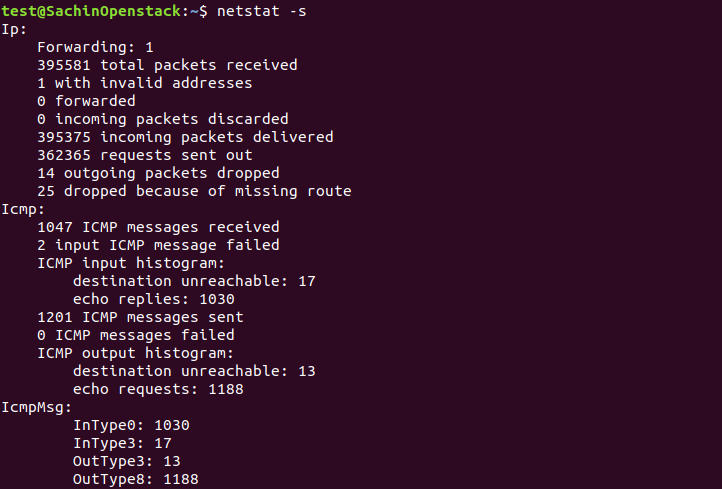Click the Ip: section header

click(x=14, y=30)
